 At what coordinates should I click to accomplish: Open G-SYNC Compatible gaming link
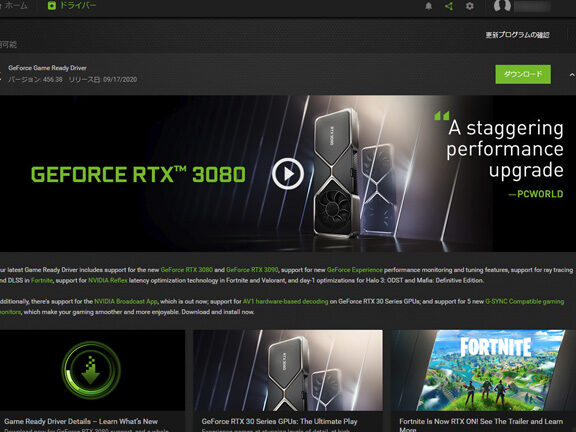point(525,301)
